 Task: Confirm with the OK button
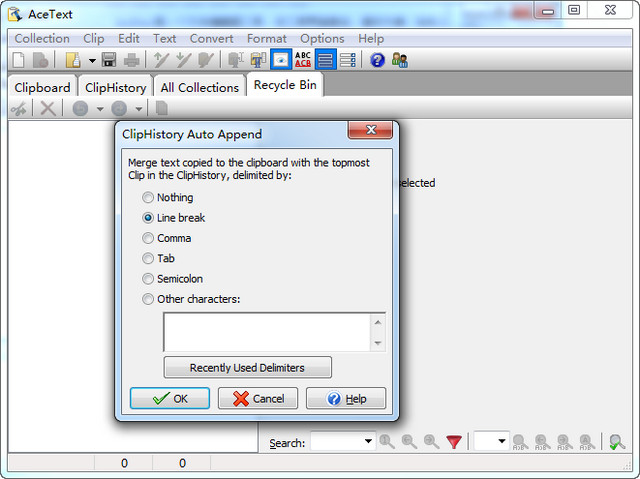point(170,398)
